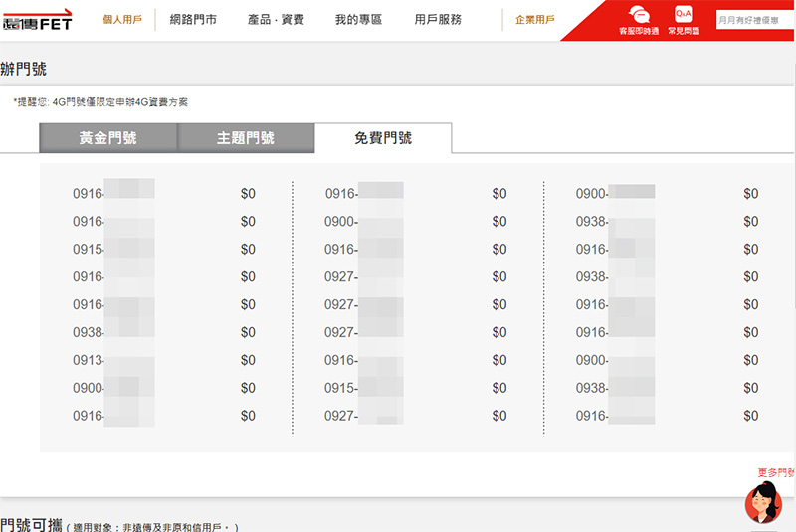Switch to 企業用戶 section
The height and width of the screenshot is (532, 796).
(535, 20)
